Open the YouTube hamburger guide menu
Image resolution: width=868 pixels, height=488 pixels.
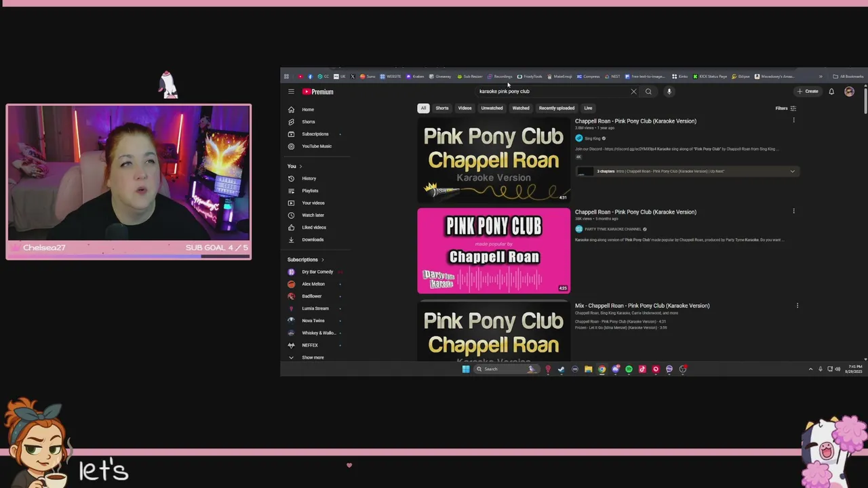(291, 91)
